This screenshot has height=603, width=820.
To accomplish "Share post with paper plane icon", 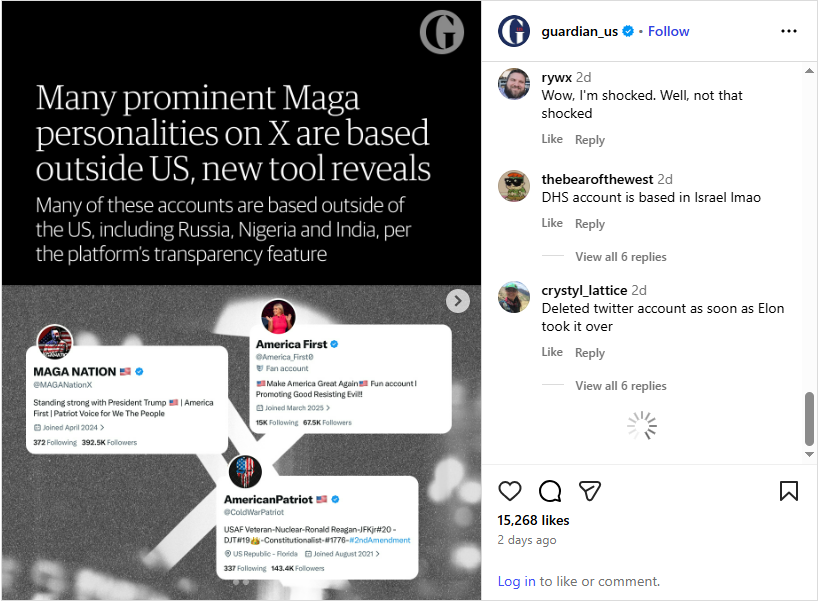I will coord(590,490).
